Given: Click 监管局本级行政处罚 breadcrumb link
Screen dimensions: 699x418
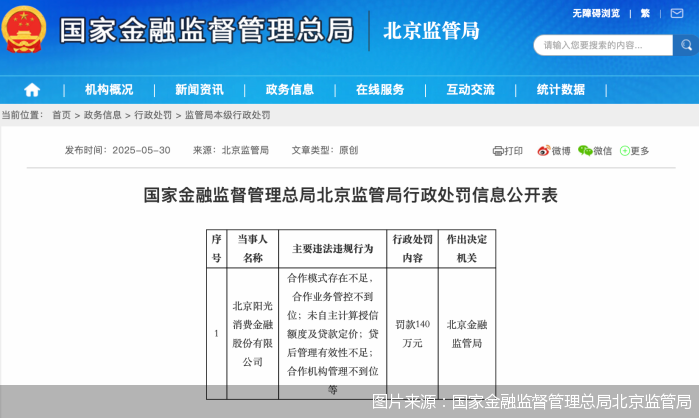Looking at the screenshot, I should (x=227, y=115).
